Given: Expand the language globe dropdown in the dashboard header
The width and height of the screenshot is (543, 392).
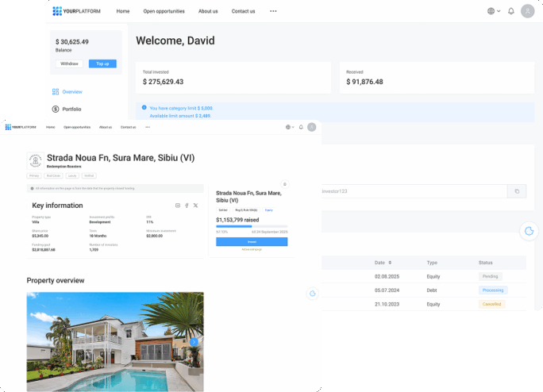Looking at the screenshot, I should 494,11.
